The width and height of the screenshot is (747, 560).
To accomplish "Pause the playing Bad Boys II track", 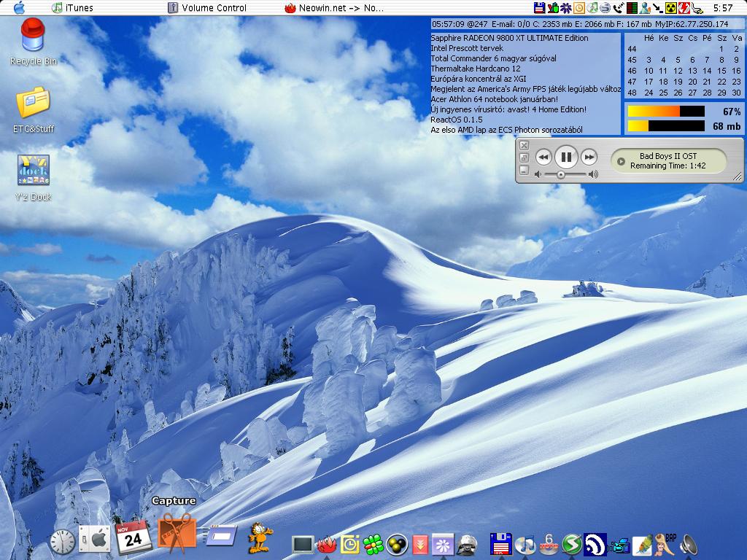I will point(565,157).
